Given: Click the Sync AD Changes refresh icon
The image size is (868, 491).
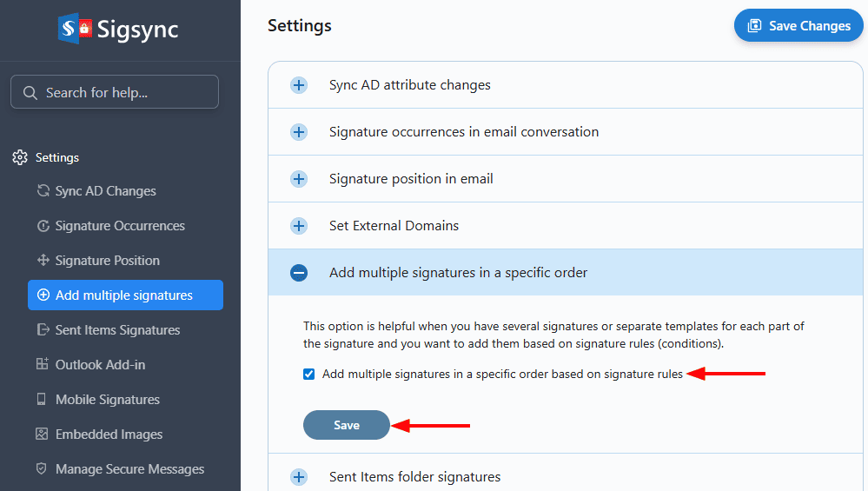Looking at the screenshot, I should click(43, 191).
